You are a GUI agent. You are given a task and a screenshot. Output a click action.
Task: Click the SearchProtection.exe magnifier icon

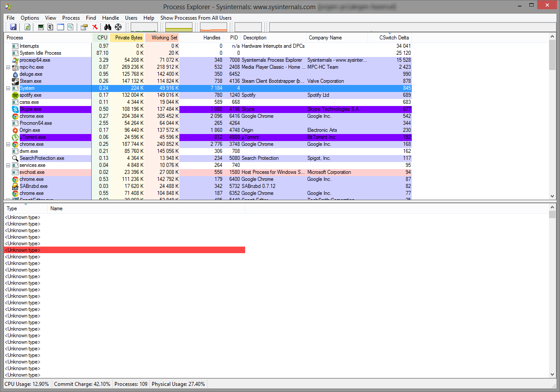(x=15, y=158)
